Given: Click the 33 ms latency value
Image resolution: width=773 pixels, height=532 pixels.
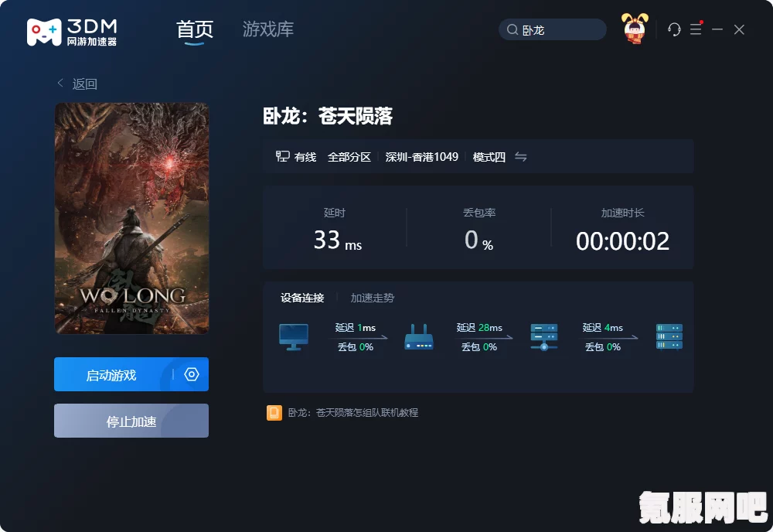Looking at the screenshot, I should coord(338,240).
